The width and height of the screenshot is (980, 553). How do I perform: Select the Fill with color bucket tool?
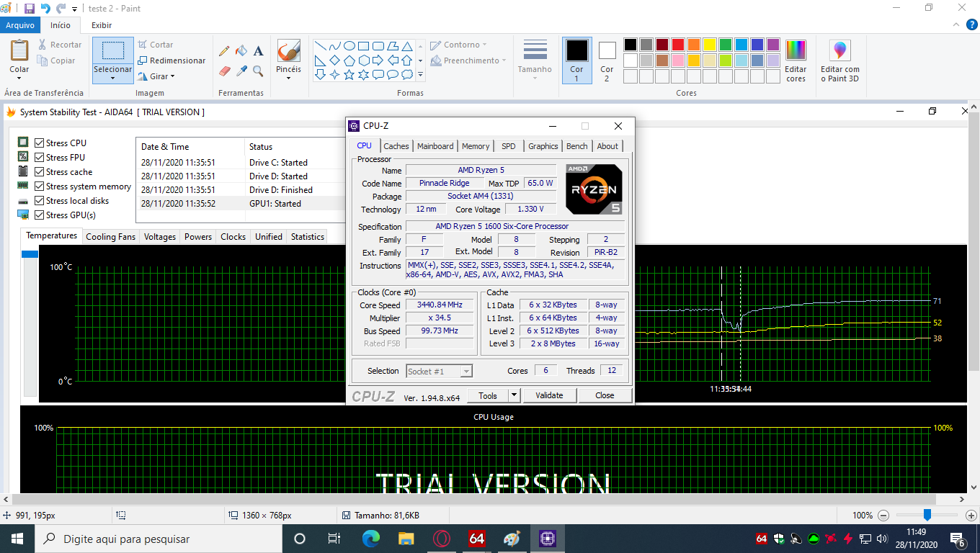tap(241, 51)
